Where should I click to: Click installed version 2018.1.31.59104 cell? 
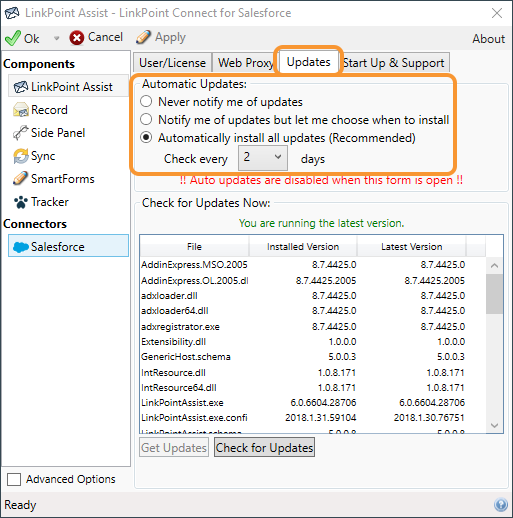pos(321,417)
